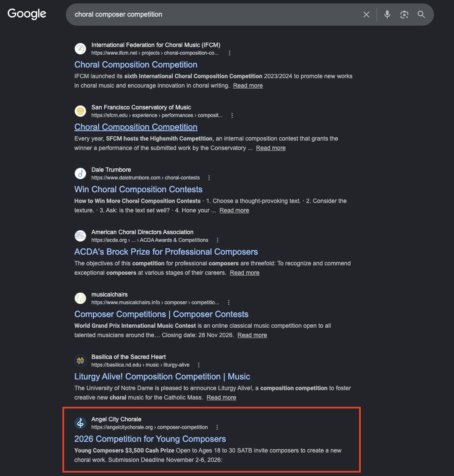The width and height of the screenshot is (454, 476).
Task: Submit search with the magnifying glass icon
Action: [x=421, y=14]
